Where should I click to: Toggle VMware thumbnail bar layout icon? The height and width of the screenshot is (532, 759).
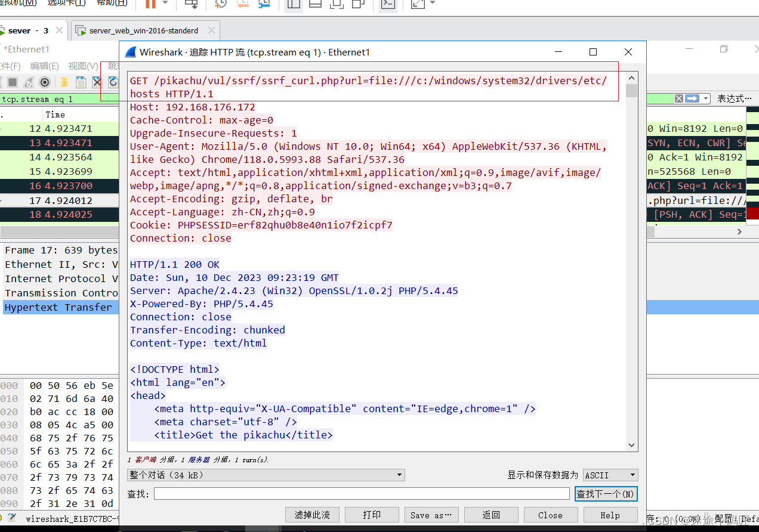point(315,4)
